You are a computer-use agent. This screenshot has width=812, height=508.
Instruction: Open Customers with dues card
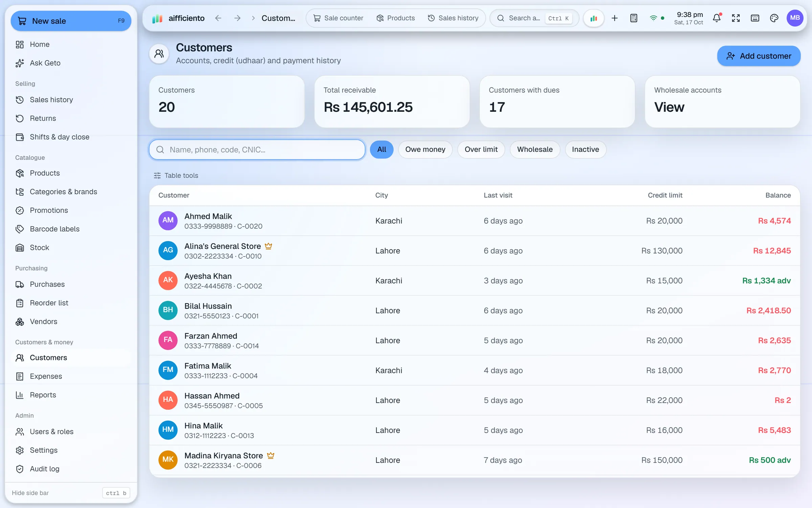[557, 102]
